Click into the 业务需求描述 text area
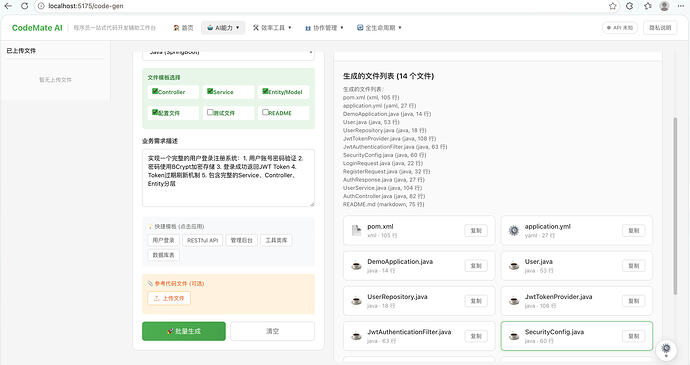 pyautogui.click(x=228, y=178)
